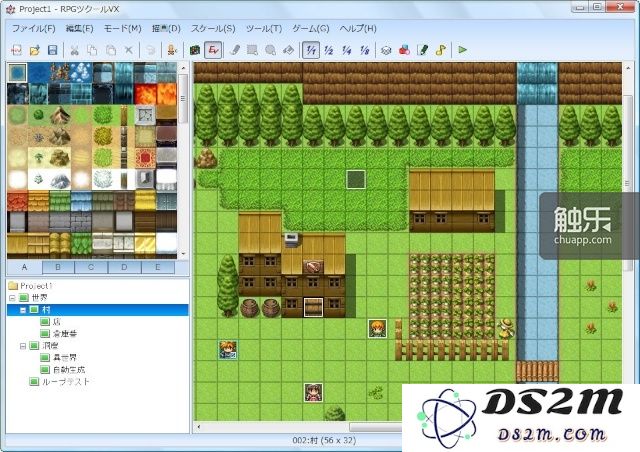Pick the red carpet tile in palette
The height and width of the screenshot is (452, 640).
[145, 158]
